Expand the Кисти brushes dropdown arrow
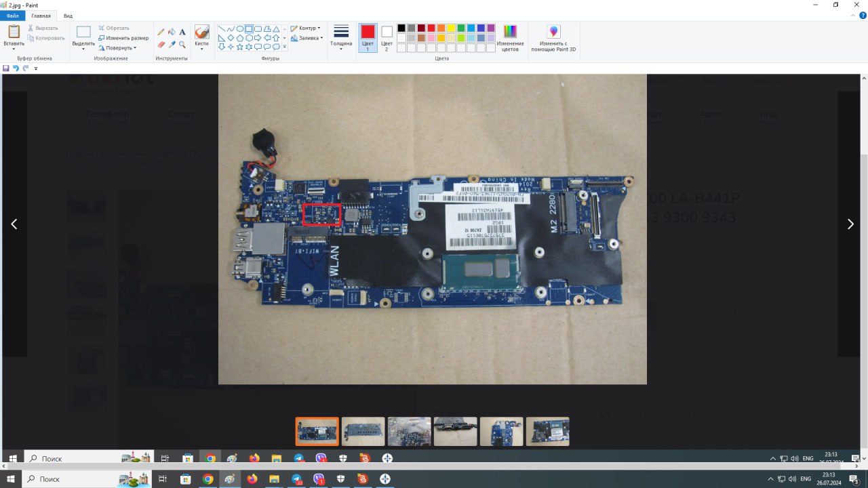The width and height of the screenshot is (868, 488). point(201,48)
